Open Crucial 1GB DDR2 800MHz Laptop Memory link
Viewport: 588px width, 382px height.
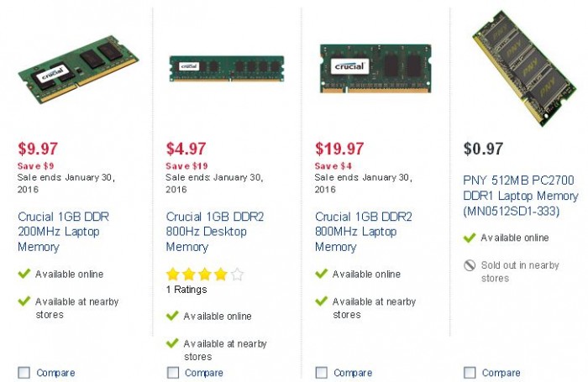364,232
